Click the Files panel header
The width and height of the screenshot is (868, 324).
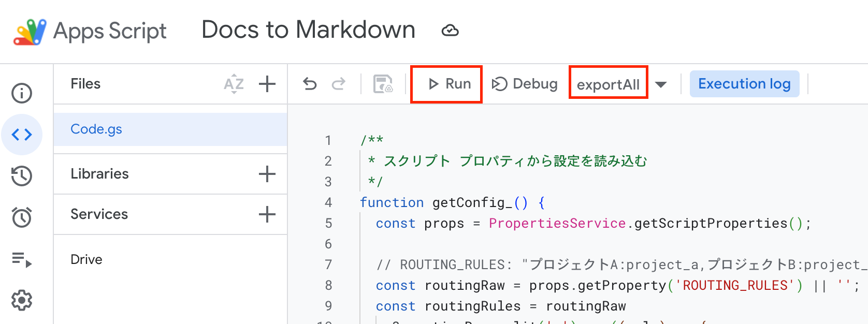[85, 84]
